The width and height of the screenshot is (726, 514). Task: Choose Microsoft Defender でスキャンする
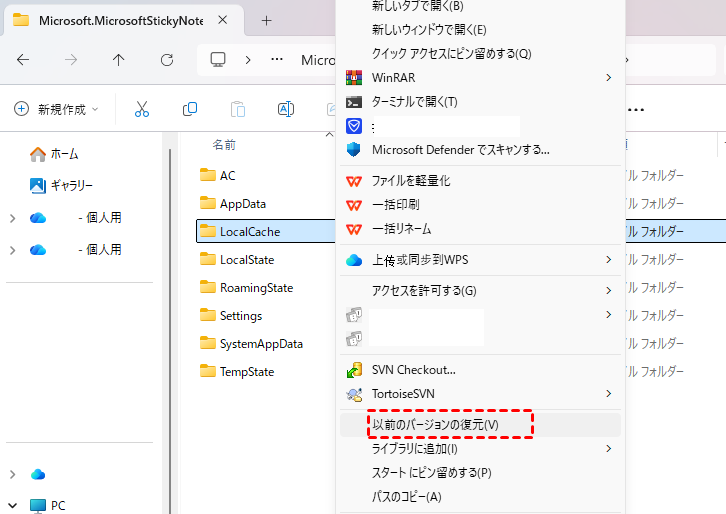coord(460,150)
